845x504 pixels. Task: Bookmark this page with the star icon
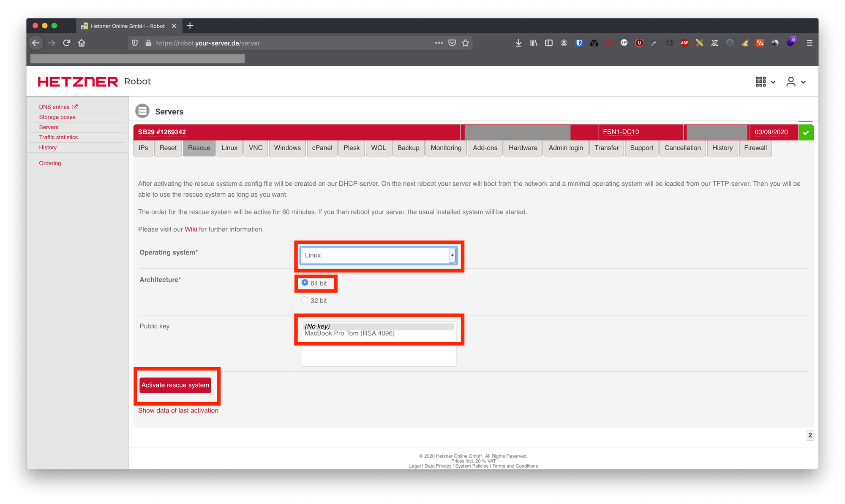465,43
